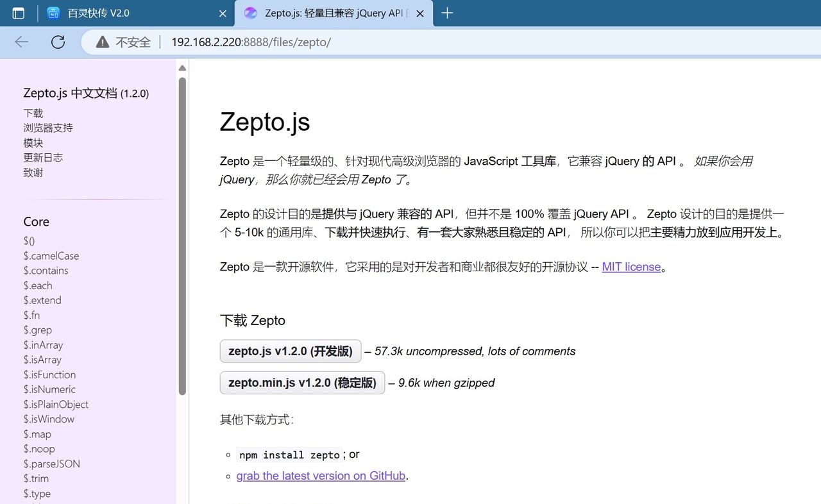Viewport: 821px width, 504px height.
Task: Select the Zepto.js documentation tab
Action: tap(334, 13)
